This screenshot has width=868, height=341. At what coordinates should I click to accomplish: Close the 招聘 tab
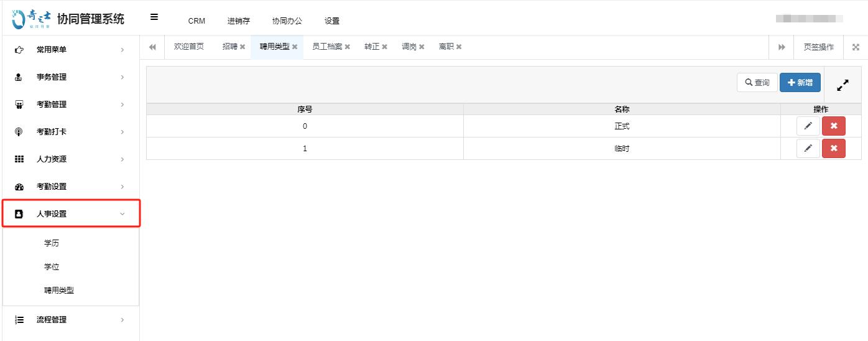coord(242,47)
